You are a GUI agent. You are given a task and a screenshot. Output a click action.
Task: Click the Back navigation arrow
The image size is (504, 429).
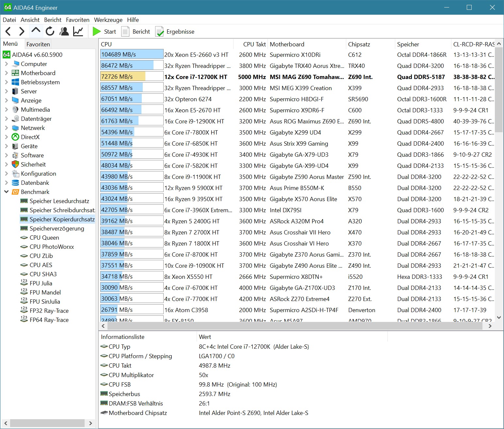pyautogui.click(x=8, y=31)
